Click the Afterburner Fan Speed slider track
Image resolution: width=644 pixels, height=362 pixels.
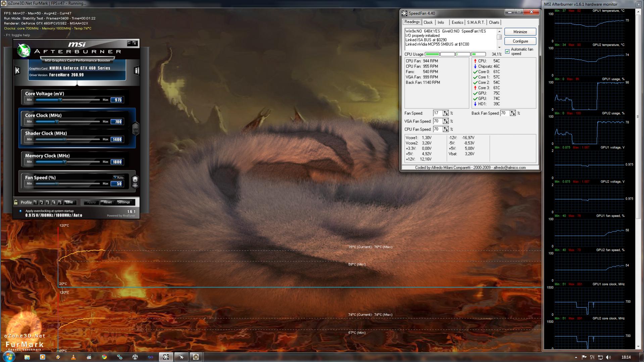pyautogui.click(x=68, y=184)
